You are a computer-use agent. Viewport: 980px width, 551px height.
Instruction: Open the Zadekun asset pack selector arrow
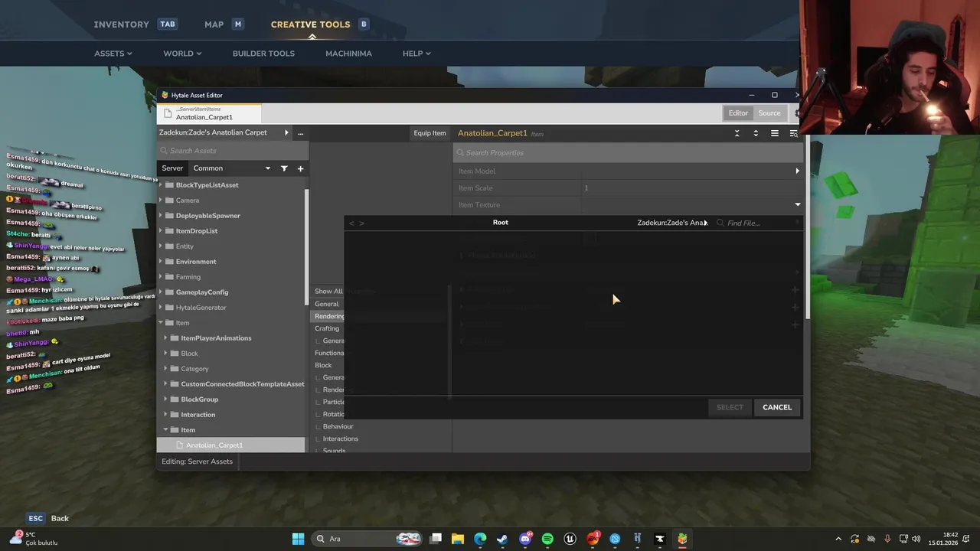coord(286,133)
